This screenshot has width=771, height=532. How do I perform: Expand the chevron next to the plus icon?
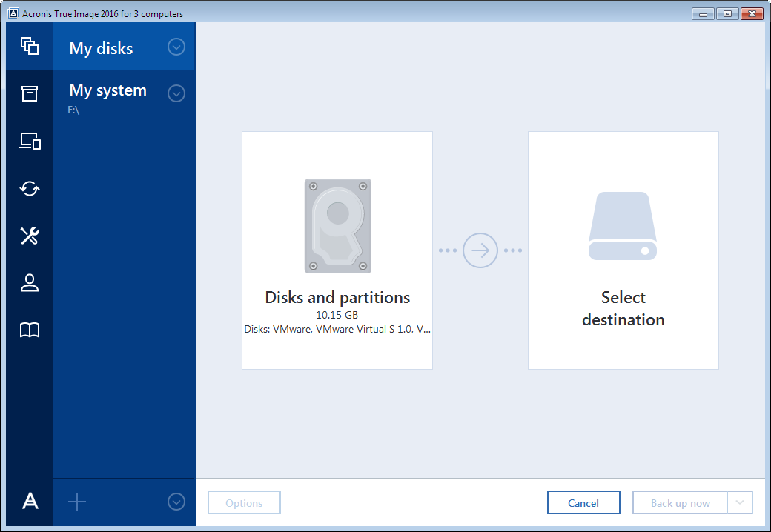[176, 502]
